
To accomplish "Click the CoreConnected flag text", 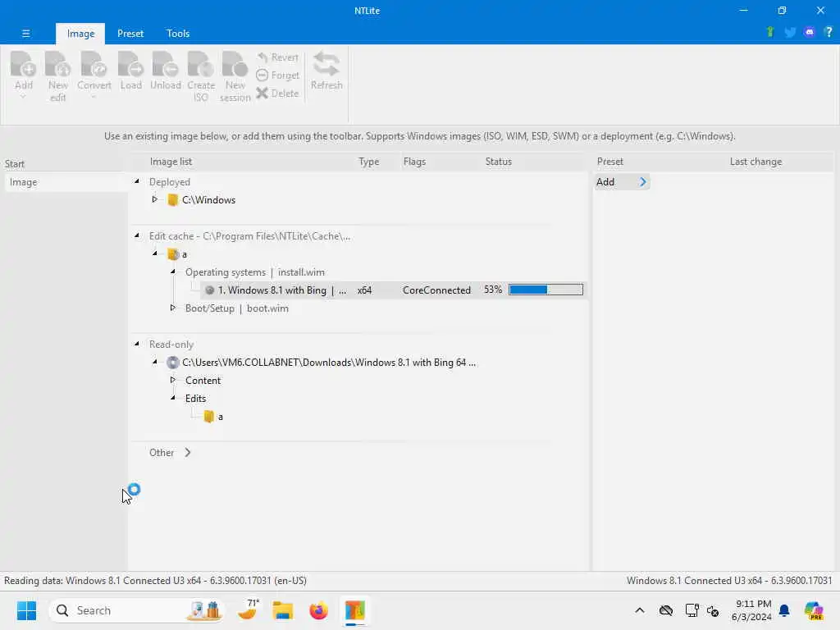I will click(436, 290).
